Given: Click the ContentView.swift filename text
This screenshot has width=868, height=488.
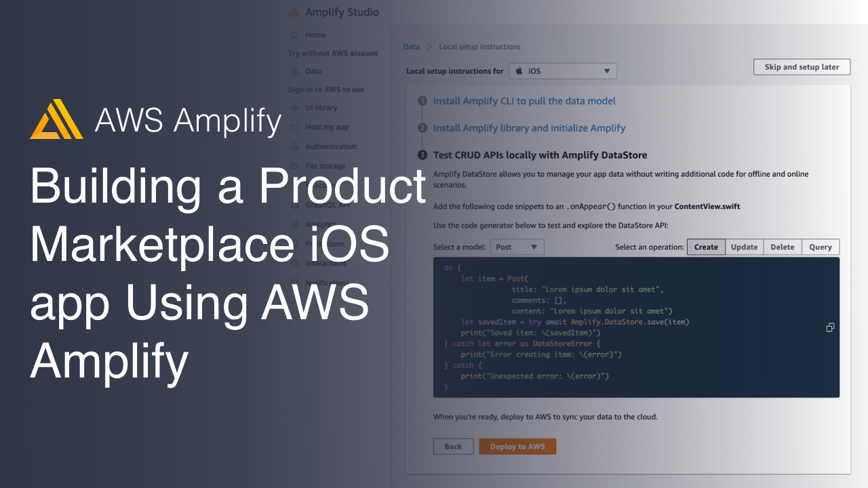Looking at the screenshot, I should point(707,207).
